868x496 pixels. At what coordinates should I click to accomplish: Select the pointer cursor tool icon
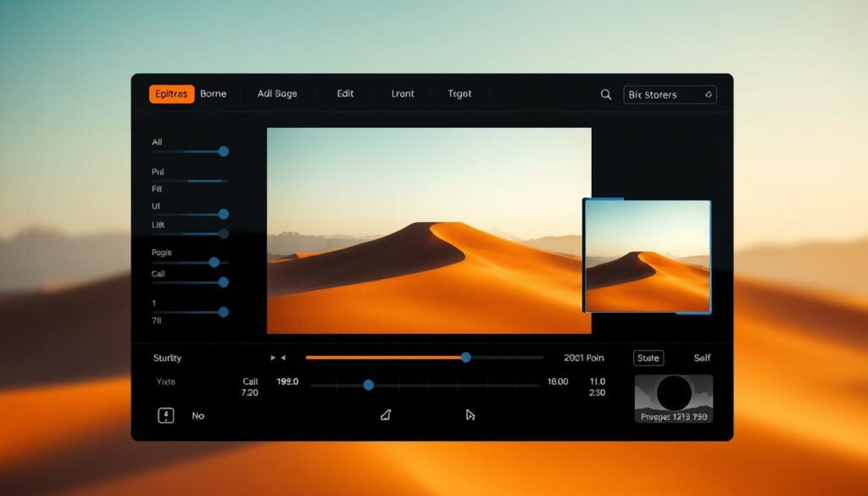[x=470, y=415]
